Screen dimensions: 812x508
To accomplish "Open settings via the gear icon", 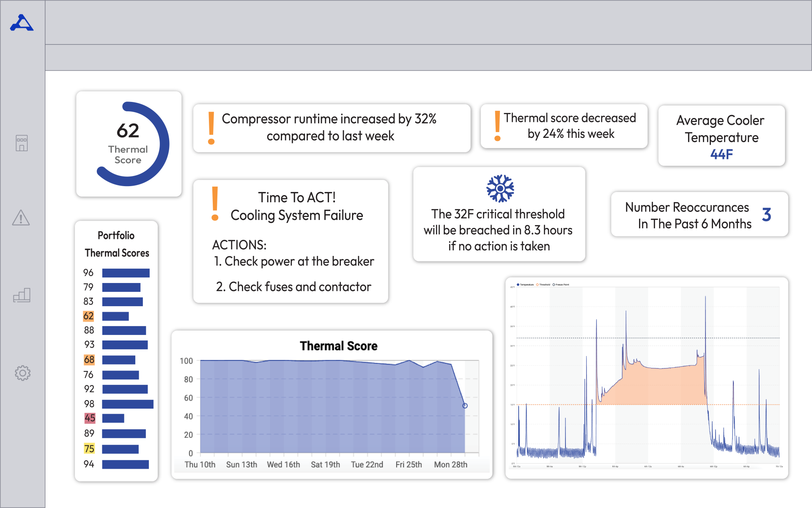I will pyautogui.click(x=22, y=373).
